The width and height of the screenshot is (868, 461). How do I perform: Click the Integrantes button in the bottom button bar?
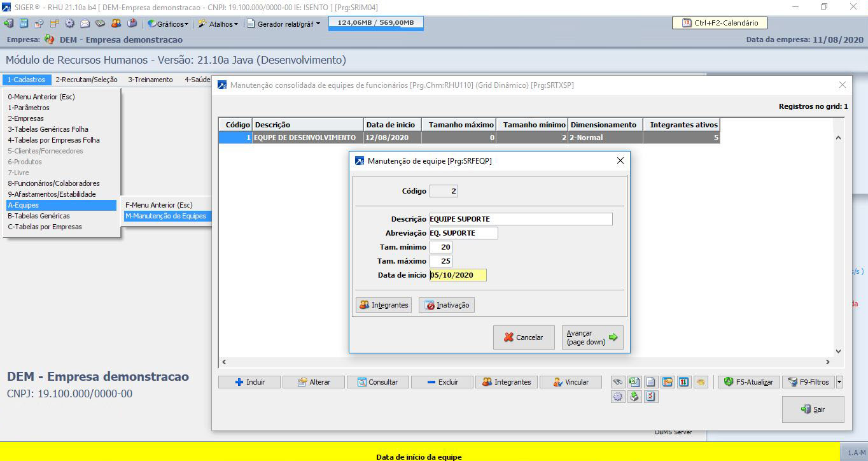(x=507, y=382)
